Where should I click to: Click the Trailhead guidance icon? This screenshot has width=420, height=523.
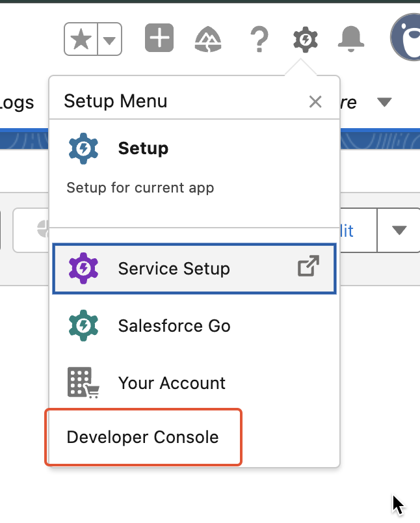pos(208,40)
